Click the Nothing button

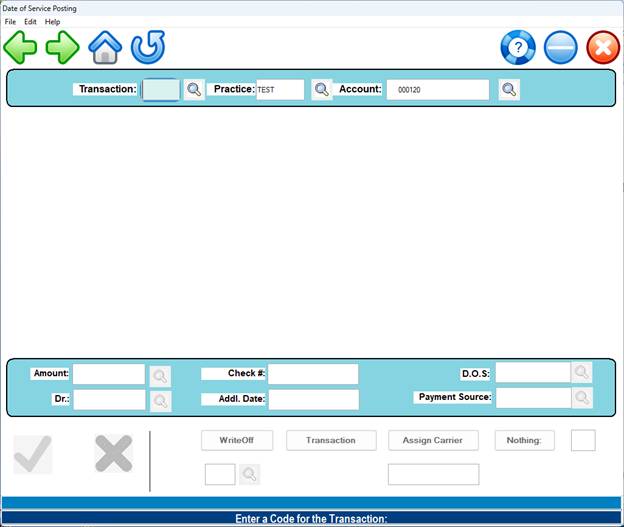524,440
